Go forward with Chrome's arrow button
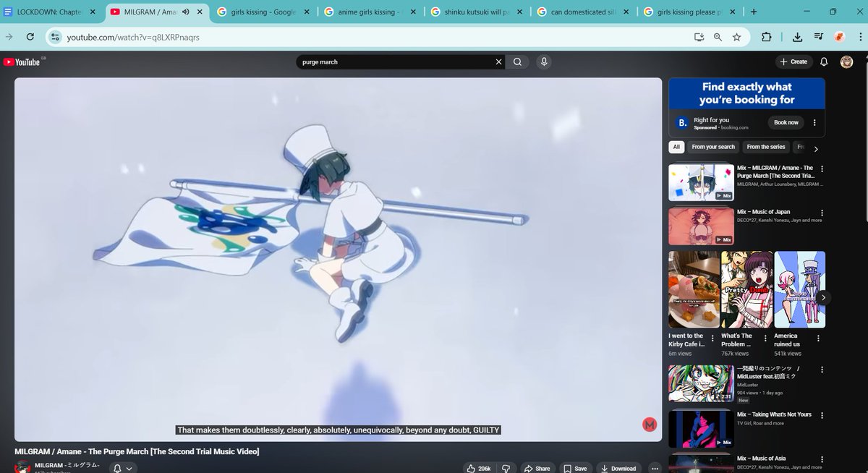Image resolution: width=868 pixels, height=473 pixels. [x=8, y=37]
